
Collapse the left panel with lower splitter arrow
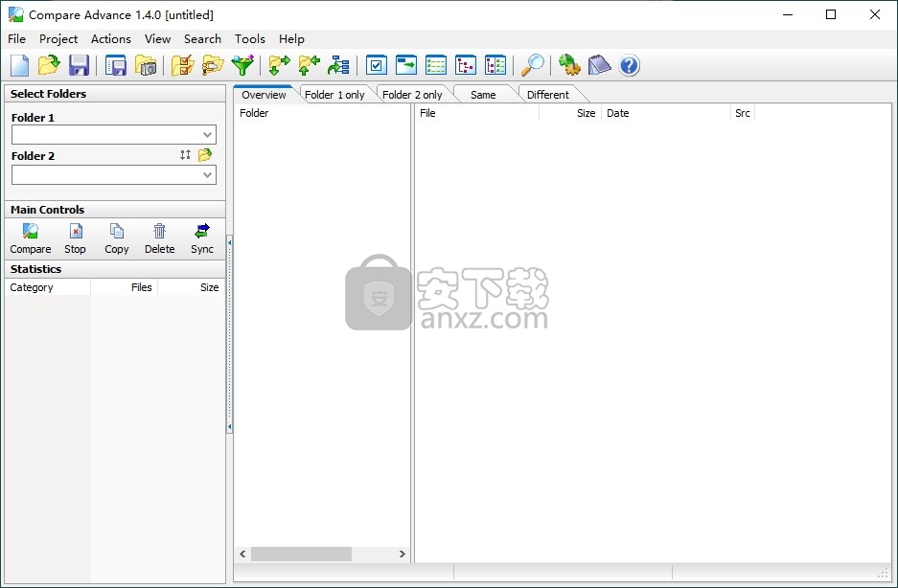230,427
